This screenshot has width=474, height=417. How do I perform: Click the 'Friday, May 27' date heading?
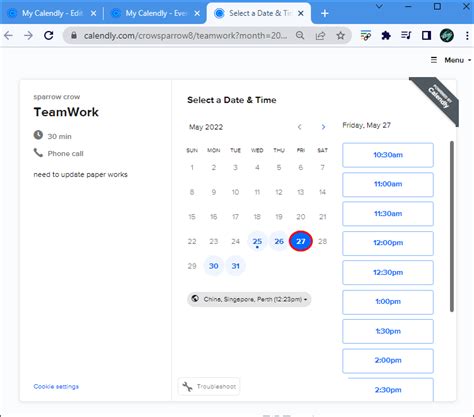[366, 125]
